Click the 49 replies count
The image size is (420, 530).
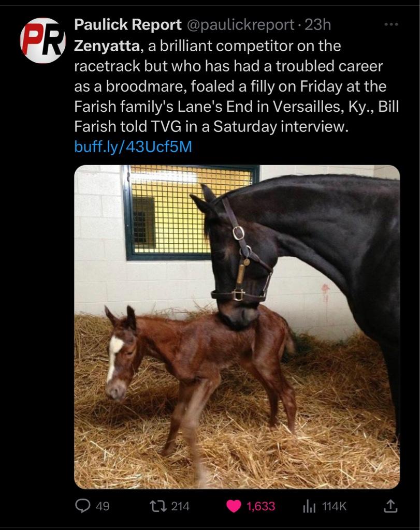point(103,506)
